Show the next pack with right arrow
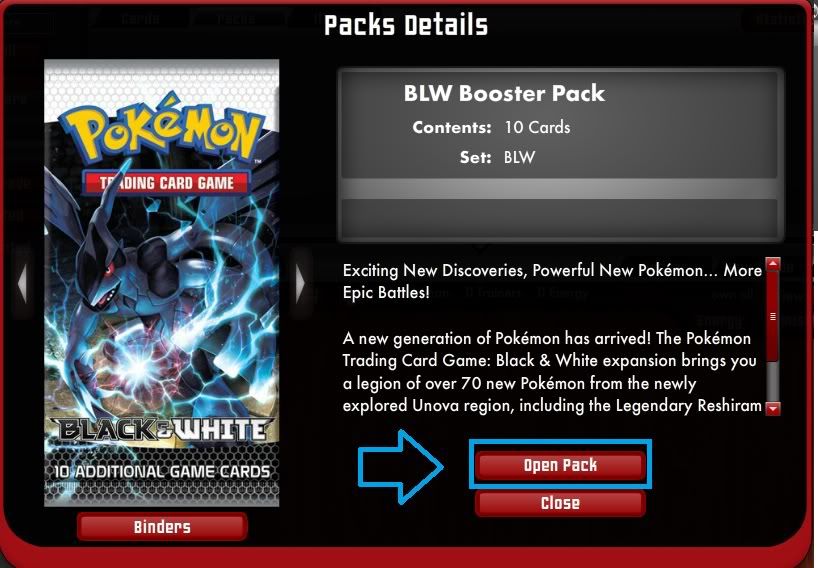 click(300, 283)
